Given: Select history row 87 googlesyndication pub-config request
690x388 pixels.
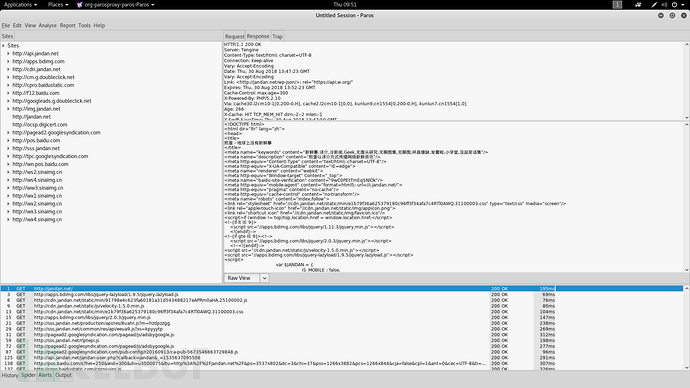Looking at the screenshot, I should coord(341,352).
